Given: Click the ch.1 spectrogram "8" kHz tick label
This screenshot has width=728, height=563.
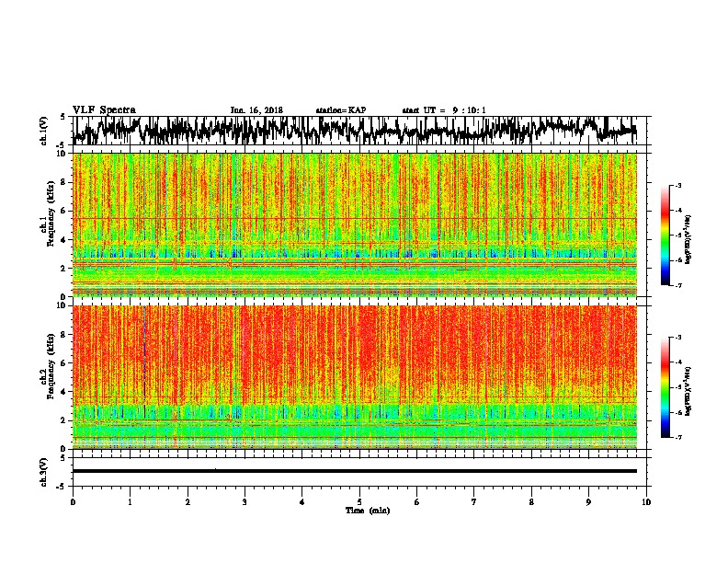Looking at the screenshot, I should pos(64,182).
